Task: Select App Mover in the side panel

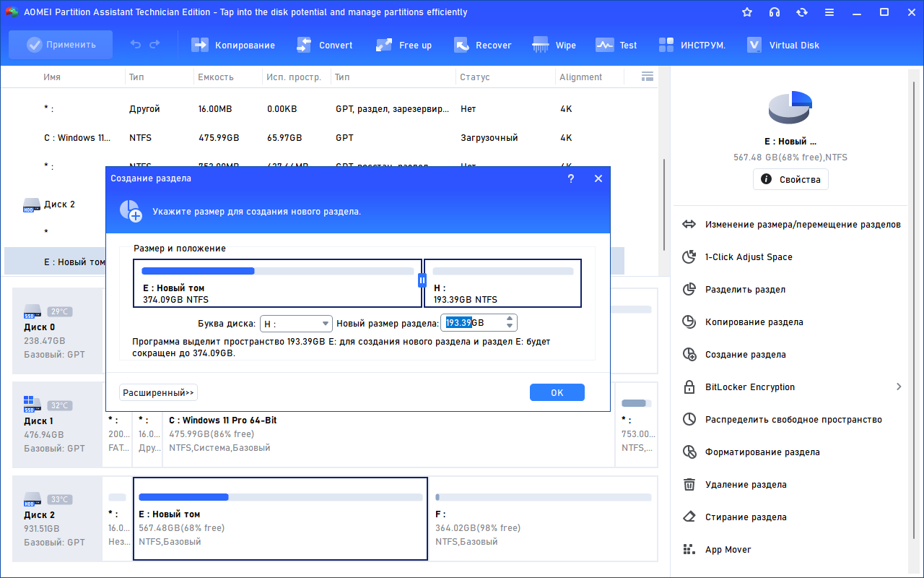Action: tap(728, 550)
